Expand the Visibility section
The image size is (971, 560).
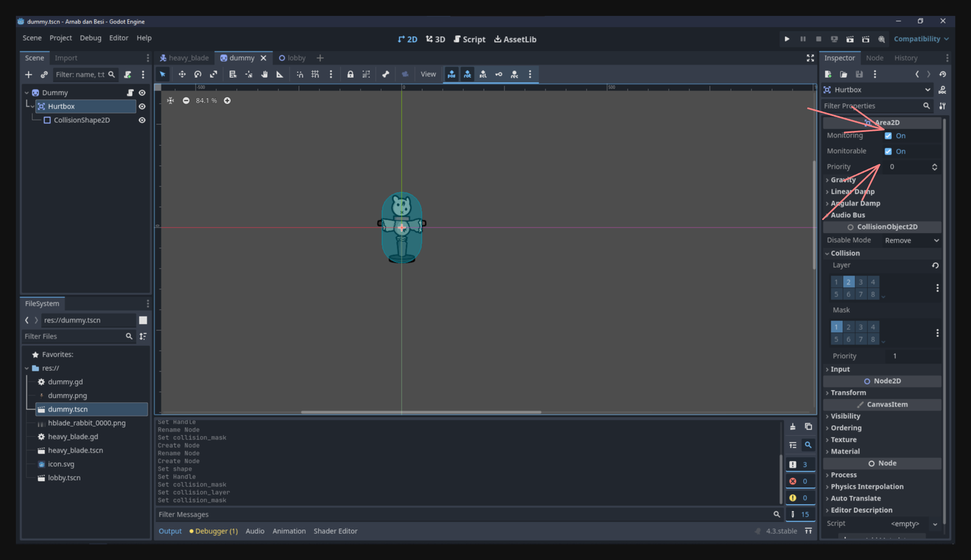point(845,416)
